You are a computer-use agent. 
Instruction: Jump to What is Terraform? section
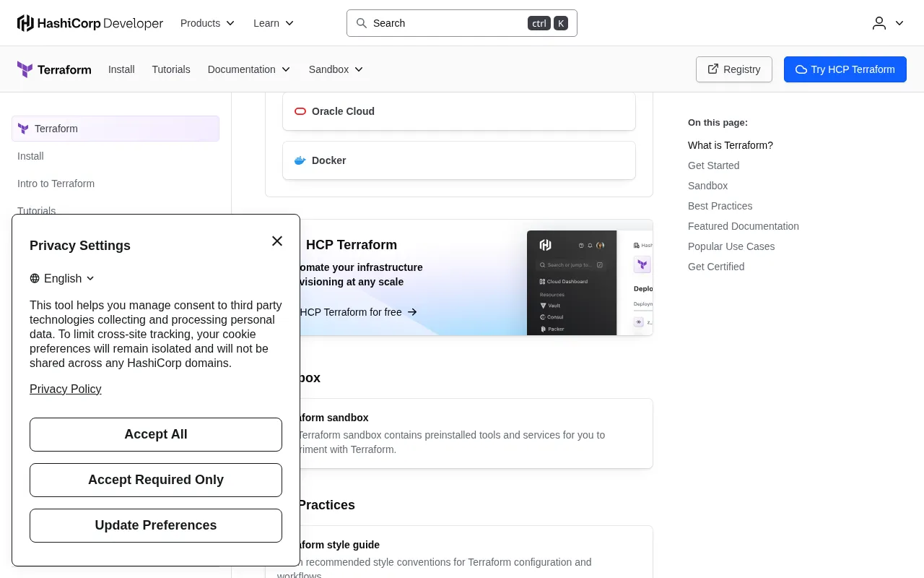pos(731,145)
